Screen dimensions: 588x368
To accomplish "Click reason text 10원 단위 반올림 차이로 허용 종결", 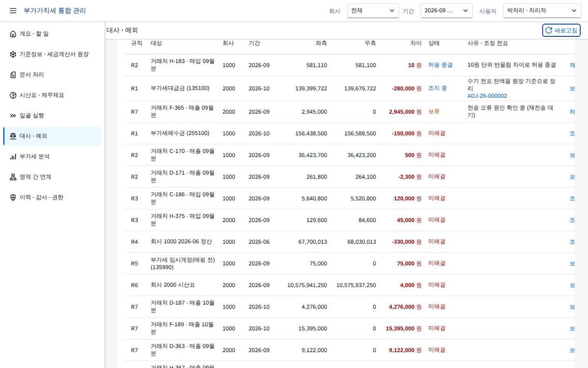I will pos(512,65).
